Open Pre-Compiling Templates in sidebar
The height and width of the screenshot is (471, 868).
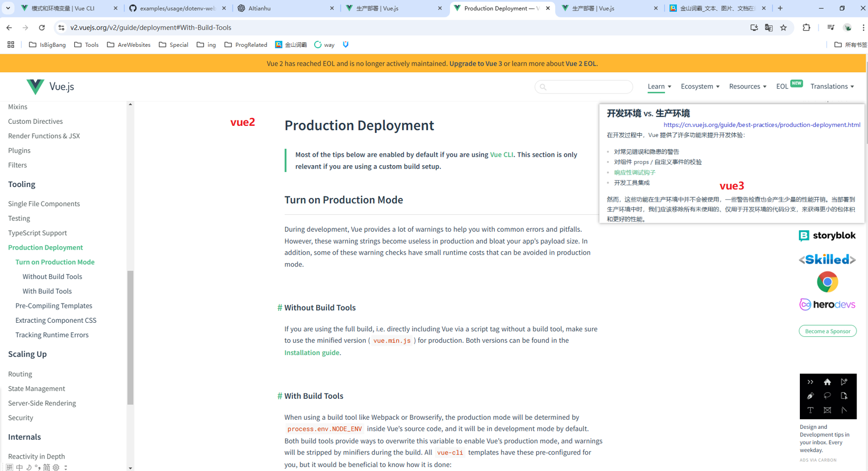click(54, 306)
